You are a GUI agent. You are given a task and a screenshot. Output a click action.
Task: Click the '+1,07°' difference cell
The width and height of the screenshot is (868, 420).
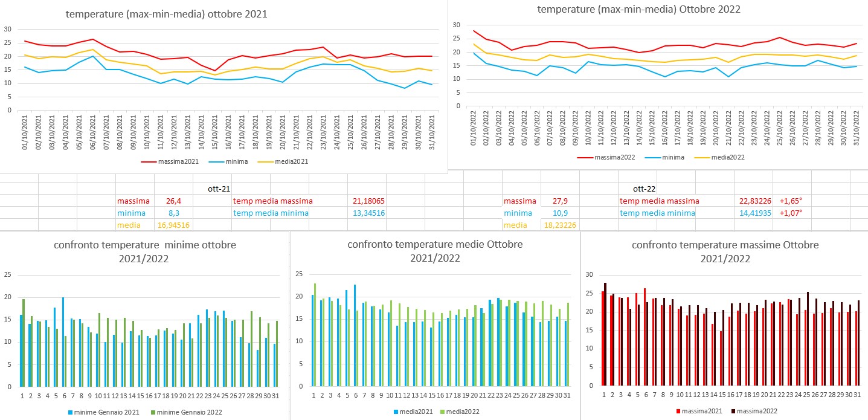point(791,213)
